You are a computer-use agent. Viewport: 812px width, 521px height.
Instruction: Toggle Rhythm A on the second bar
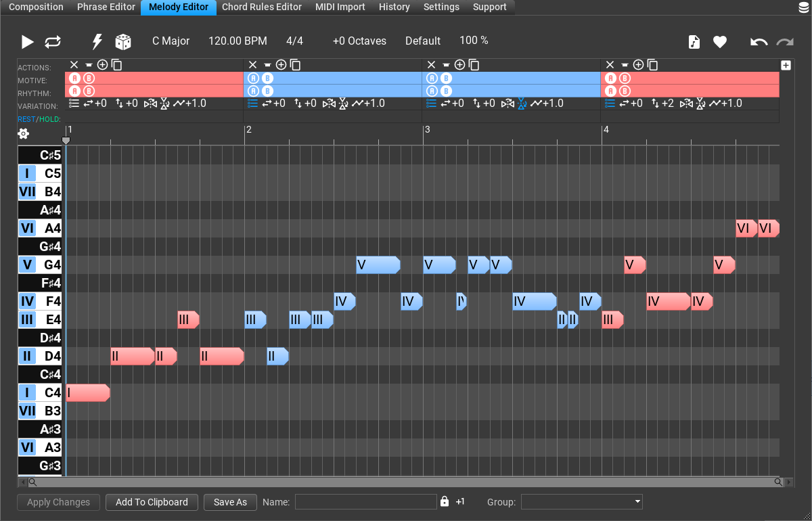[x=252, y=90]
